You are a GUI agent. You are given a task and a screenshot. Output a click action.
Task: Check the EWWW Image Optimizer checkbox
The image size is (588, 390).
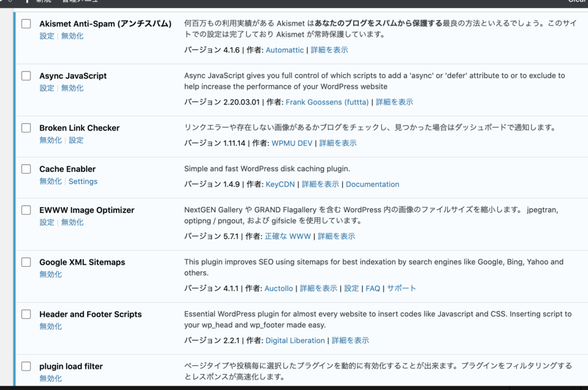(x=26, y=210)
